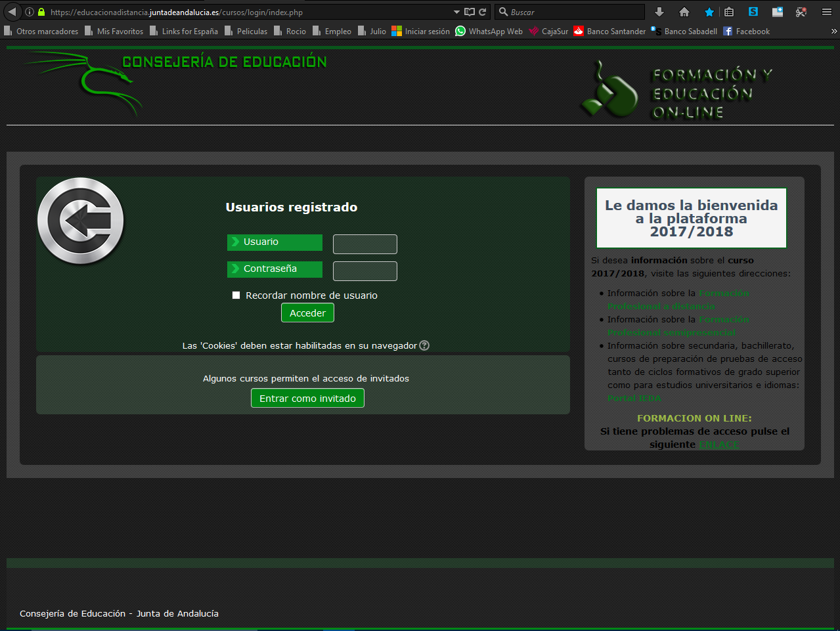The width and height of the screenshot is (840, 631).
Task: Expand the Peliculas bookmark folder
Action: 246,31
